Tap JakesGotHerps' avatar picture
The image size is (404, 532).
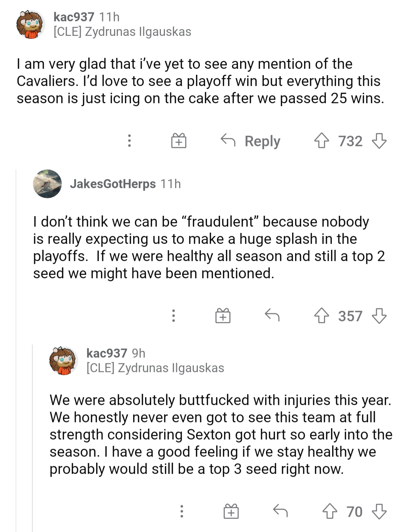point(48,184)
